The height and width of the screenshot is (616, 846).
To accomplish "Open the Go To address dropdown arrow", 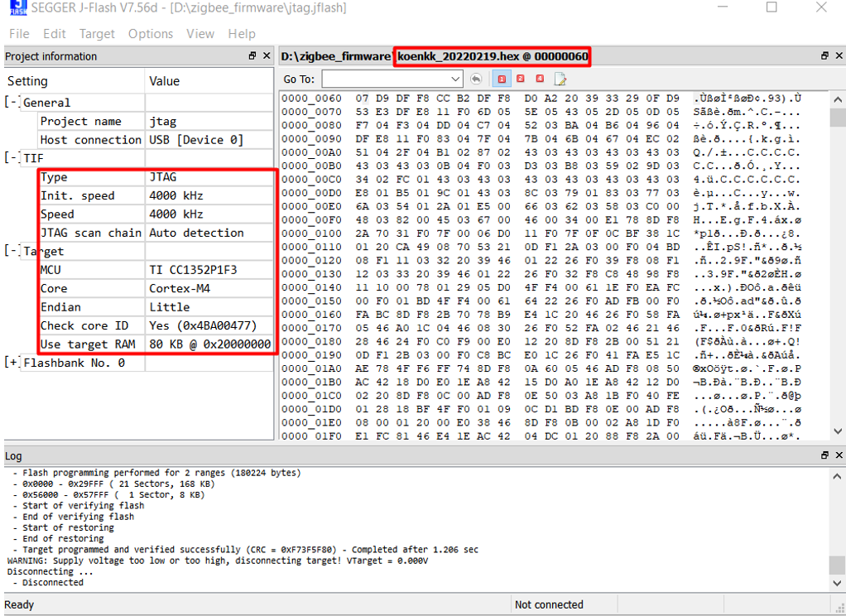I will coord(456,79).
